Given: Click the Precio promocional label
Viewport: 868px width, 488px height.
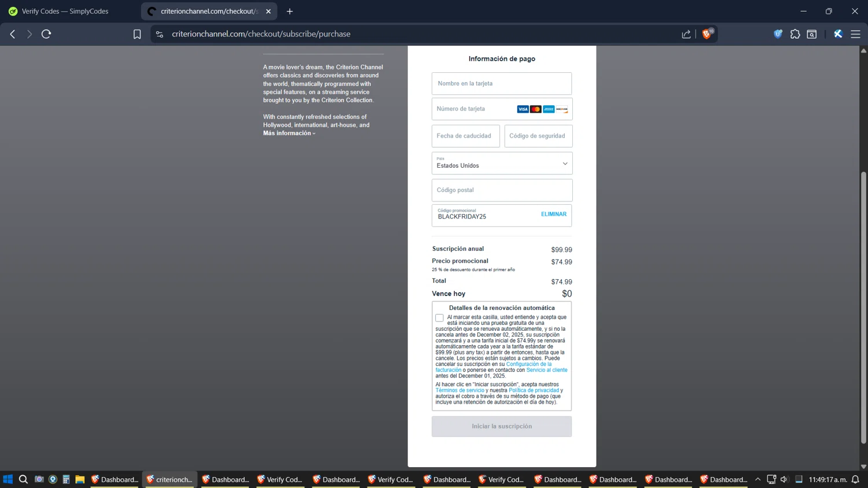Looking at the screenshot, I should click(460, 261).
